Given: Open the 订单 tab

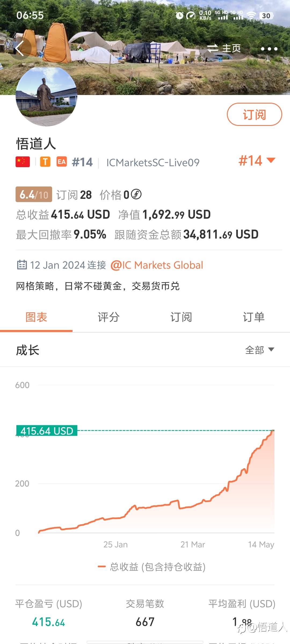Looking at the screenshot, I should (x=253, y=317).
